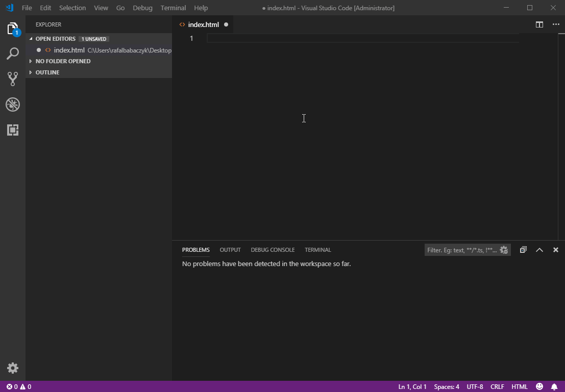
Task: Open the Go menu
Action: click(120, 8)
